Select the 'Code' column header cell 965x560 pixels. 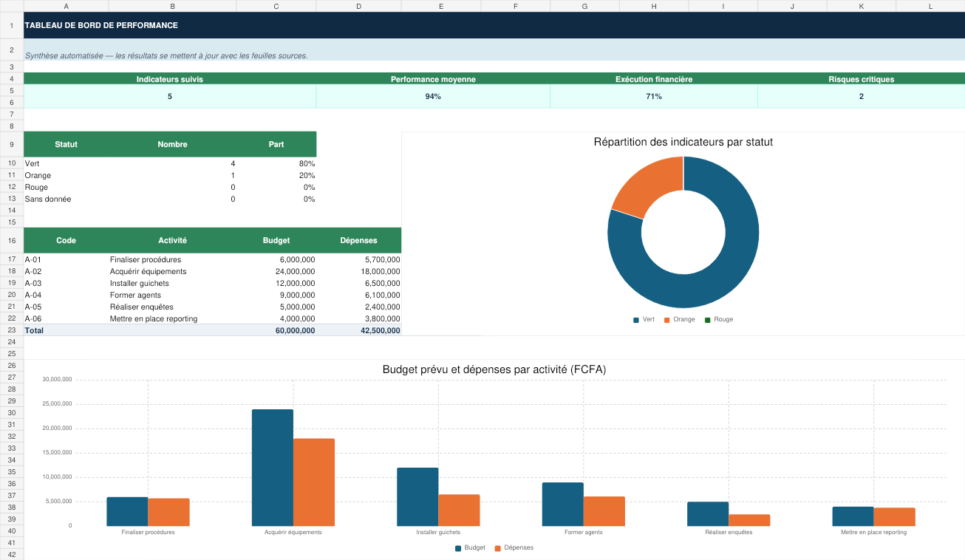(67, 240)
